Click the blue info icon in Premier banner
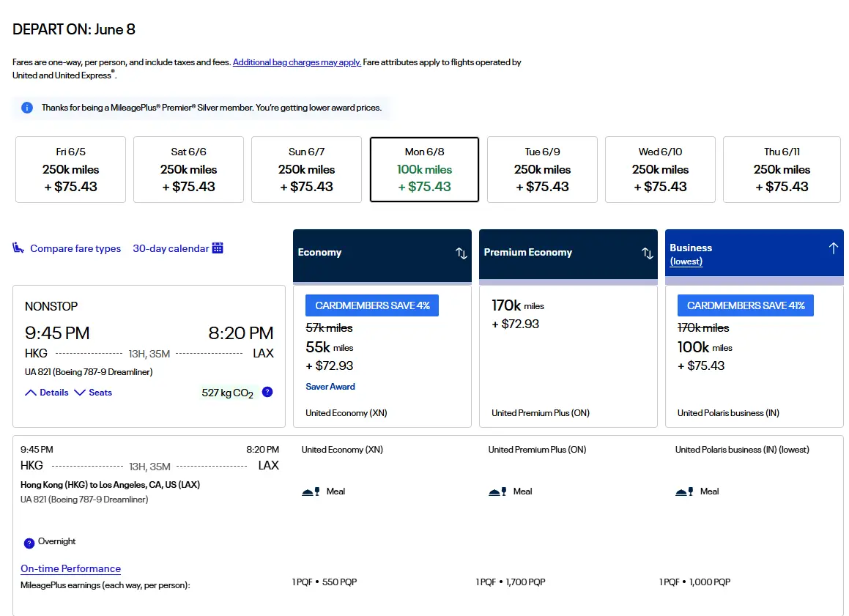Image resolution: width=849 pixels, height=616 pixels. pos(27,108)
